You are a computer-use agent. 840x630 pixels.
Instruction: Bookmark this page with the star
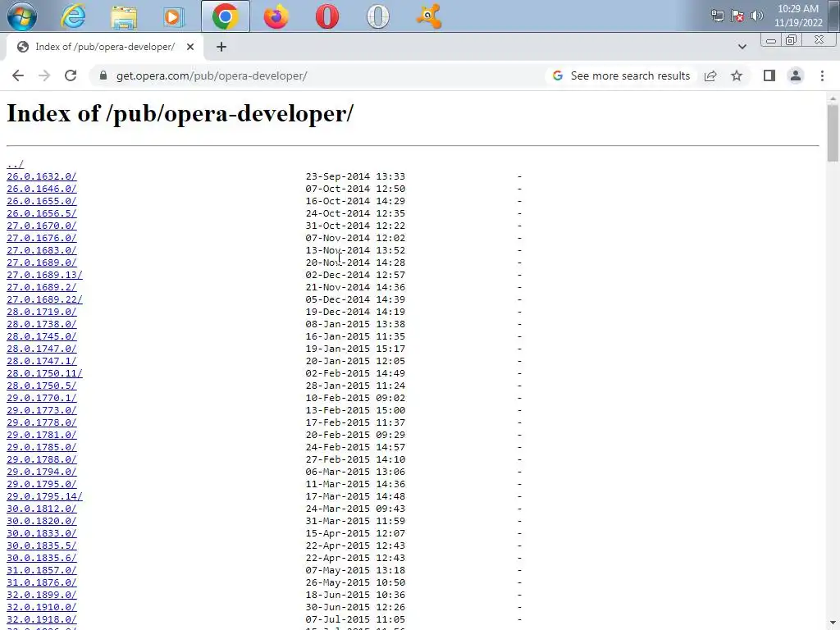(737, 75)
